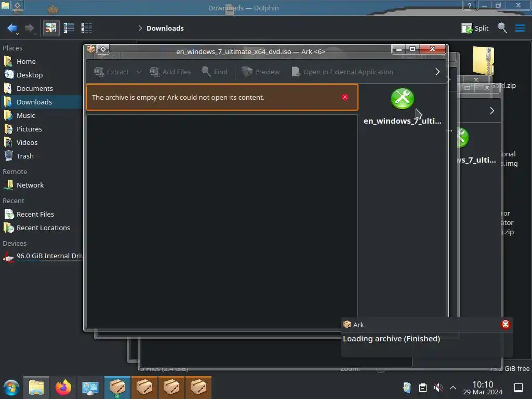Toggle Split view in Dolphin
Image resolution: width=532 pixels, height=399 pixels.
(475, 28)
